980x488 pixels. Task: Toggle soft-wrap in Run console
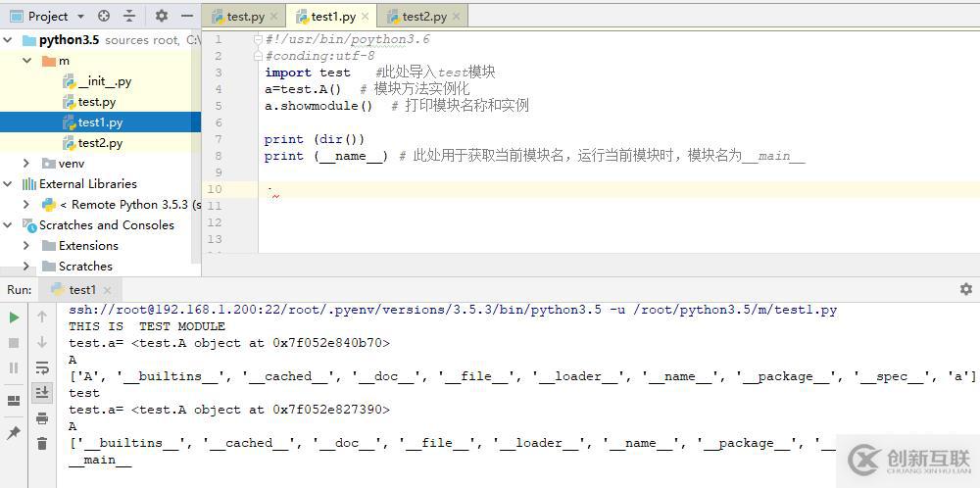click(42, 367)
